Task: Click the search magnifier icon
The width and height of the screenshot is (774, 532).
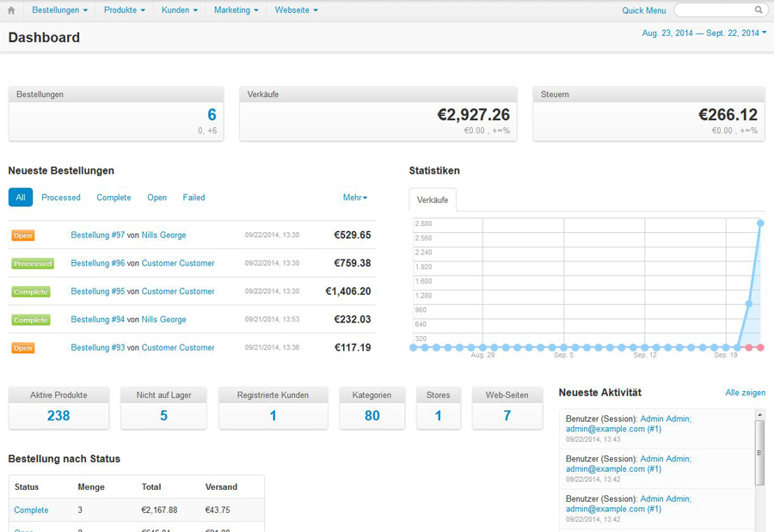Action: (759, 9)
